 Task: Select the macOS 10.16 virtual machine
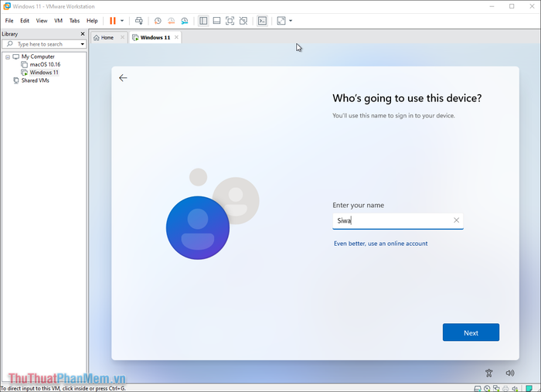pos(45,64)
